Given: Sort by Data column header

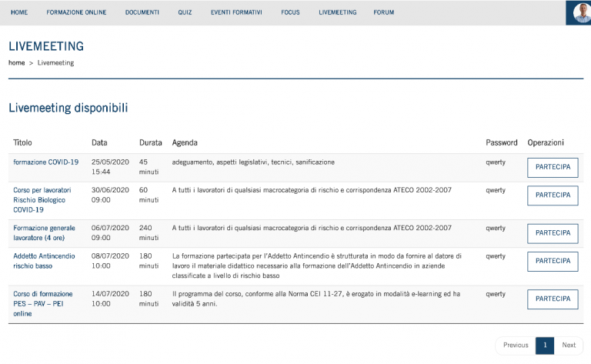Looking at the screenshot, I should tap(99, 143).
